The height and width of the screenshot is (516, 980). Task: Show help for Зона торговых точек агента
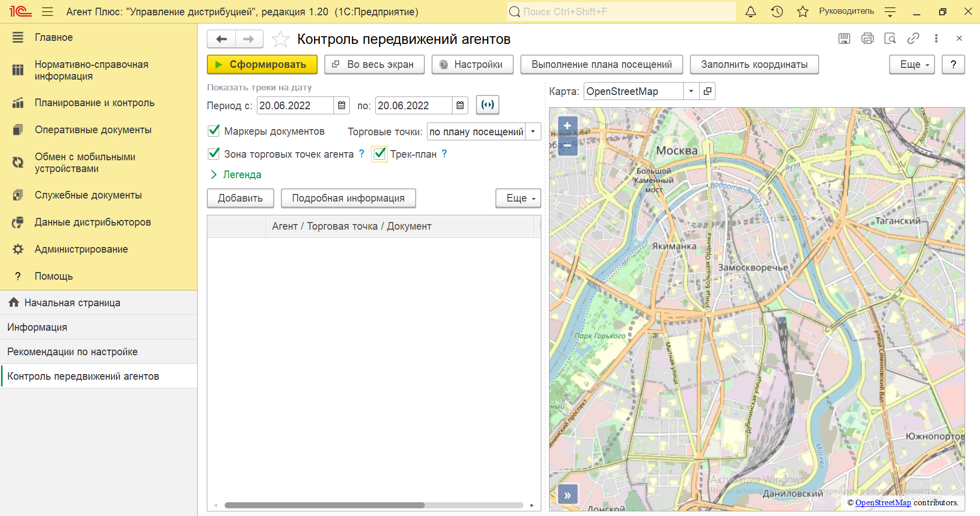pyautogui.click(x=362, y=154)
